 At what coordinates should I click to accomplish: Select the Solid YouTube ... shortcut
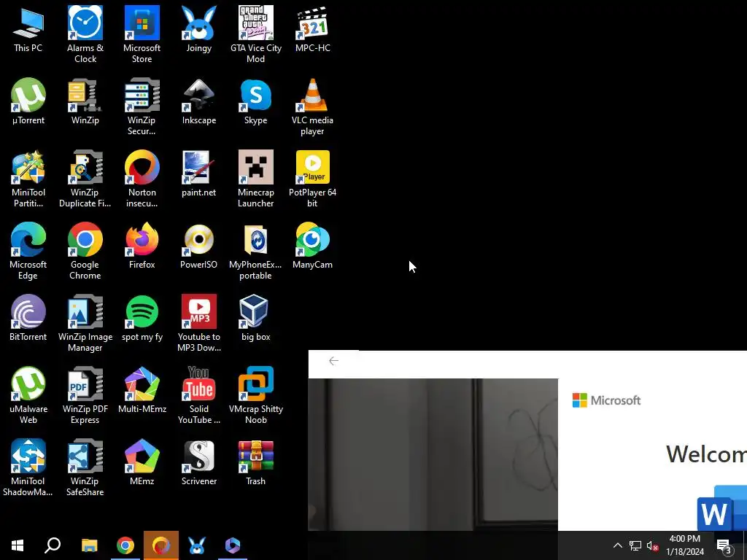click(x=198, y=395)
